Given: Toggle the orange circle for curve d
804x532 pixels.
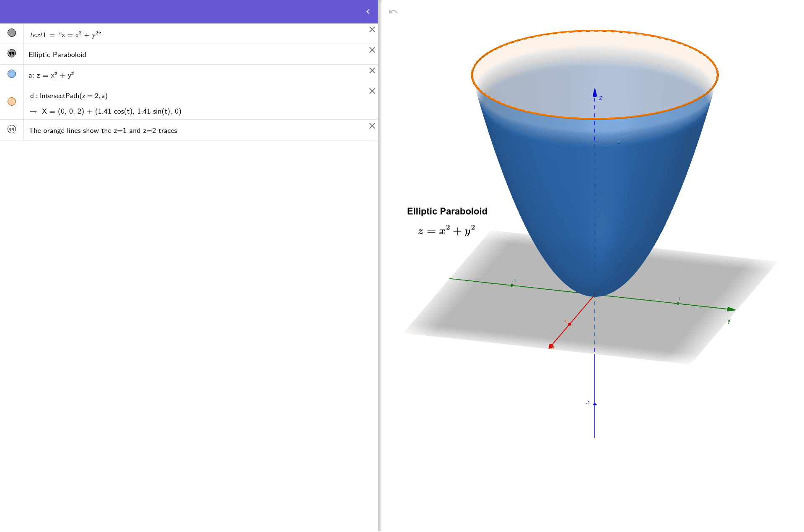Looking at the screenshot, I should [x=12, y=101].
